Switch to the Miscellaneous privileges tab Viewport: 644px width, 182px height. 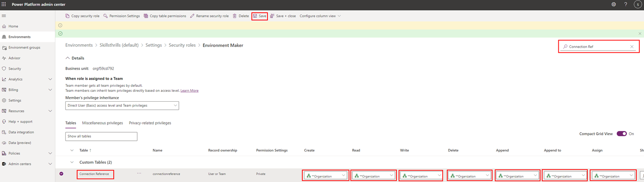point(102,123)
